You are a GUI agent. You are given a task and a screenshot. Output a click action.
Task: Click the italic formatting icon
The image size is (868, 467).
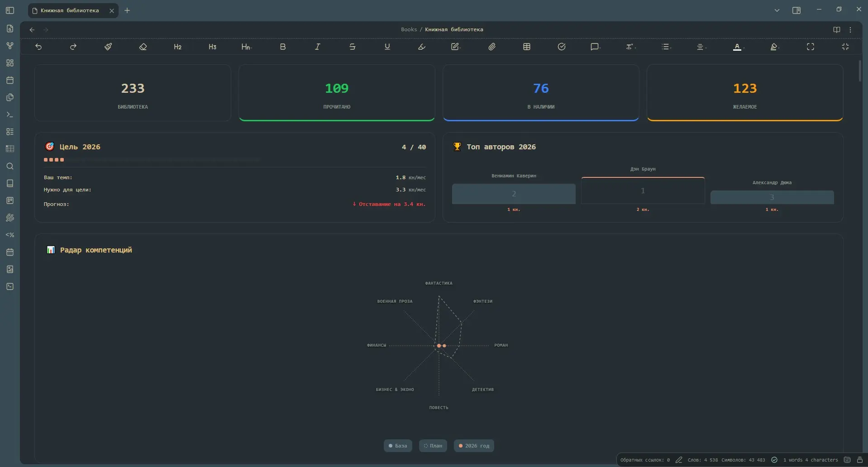tap(318, 47)
